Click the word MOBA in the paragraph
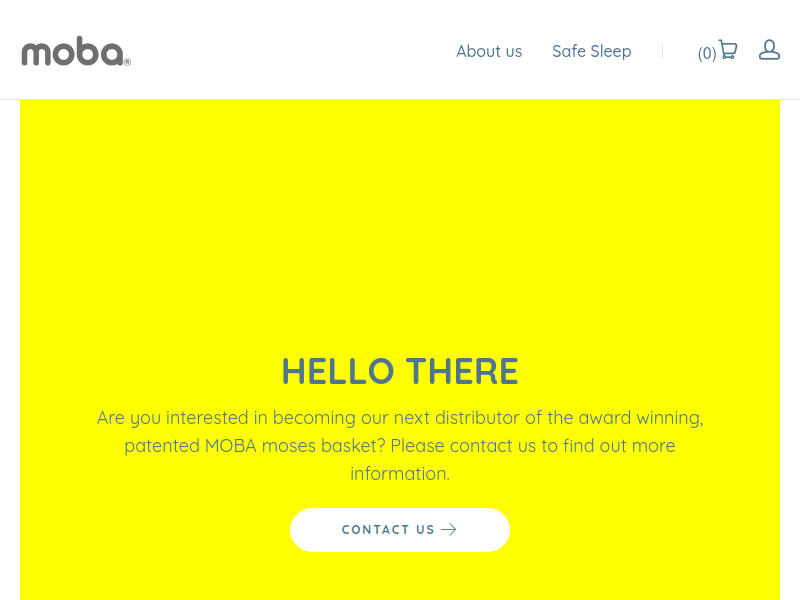 coord(231,446)
